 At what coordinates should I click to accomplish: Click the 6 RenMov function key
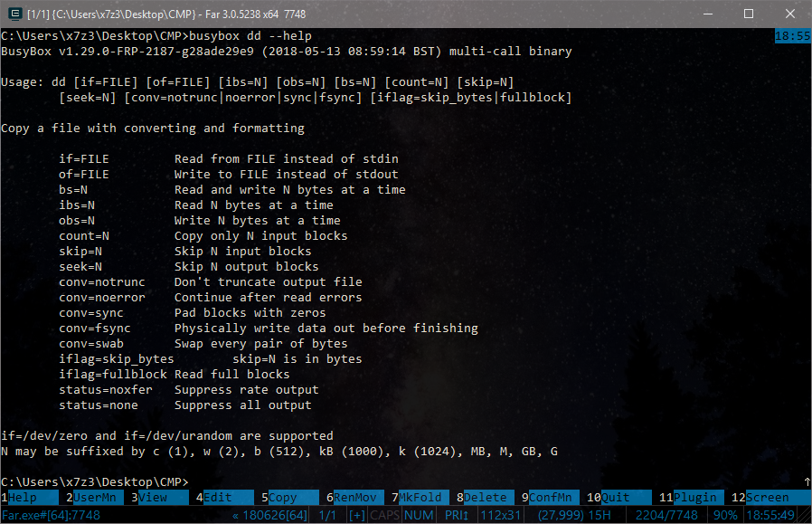pyautogui.click(x=355, y=498)
